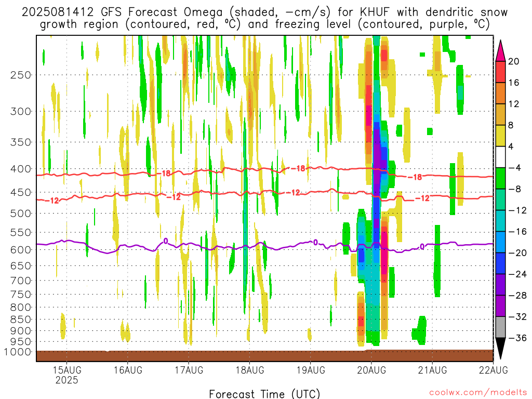Click the 250 pressure level label
The height and width of the screenshot is (399, 532).
click(x=21, y=75)
